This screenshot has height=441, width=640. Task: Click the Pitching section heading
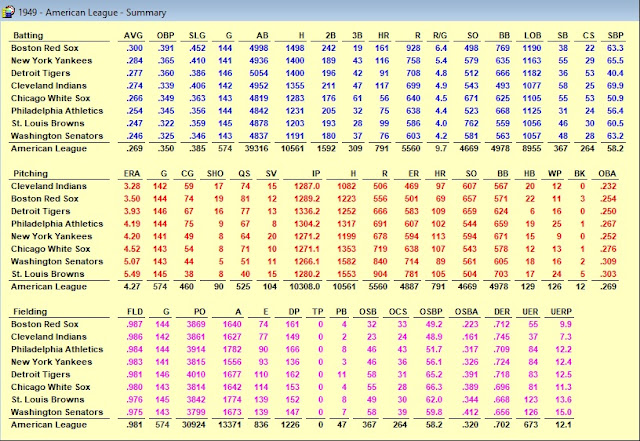30,174
